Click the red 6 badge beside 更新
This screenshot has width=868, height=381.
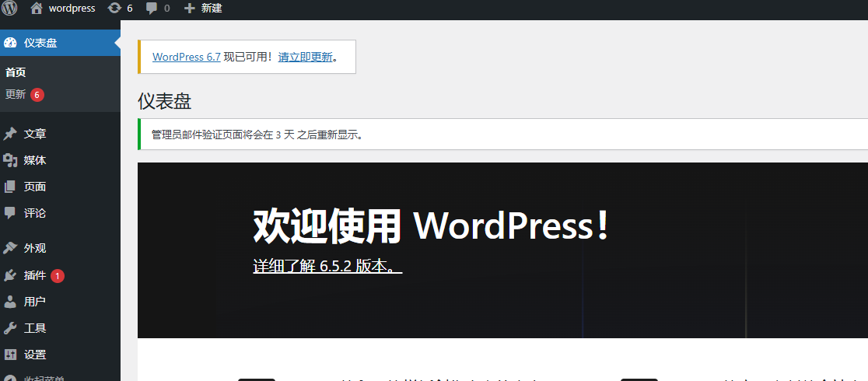pos(37,95)
